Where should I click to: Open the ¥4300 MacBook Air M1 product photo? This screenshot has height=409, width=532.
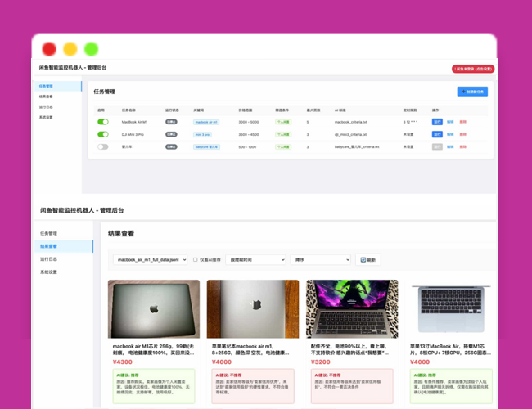tap(154, 309)
